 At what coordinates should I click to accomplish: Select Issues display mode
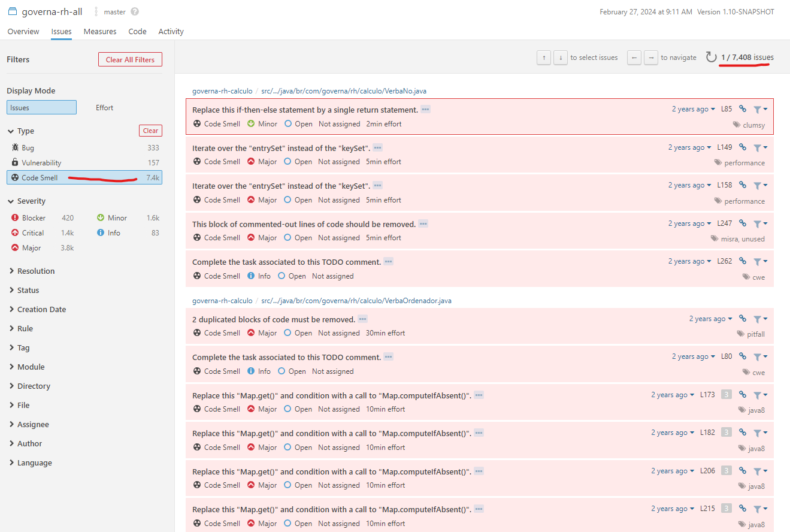point(41,107)
